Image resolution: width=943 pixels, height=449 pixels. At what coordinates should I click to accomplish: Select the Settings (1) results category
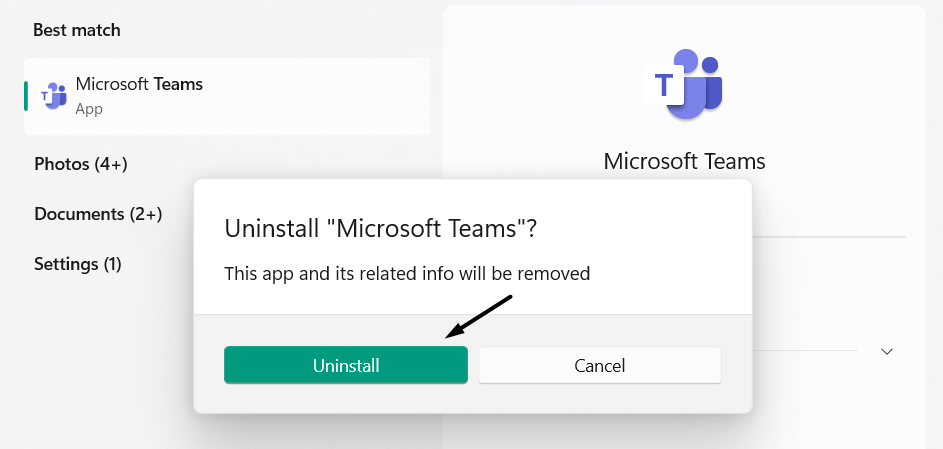tap(78, 264)
